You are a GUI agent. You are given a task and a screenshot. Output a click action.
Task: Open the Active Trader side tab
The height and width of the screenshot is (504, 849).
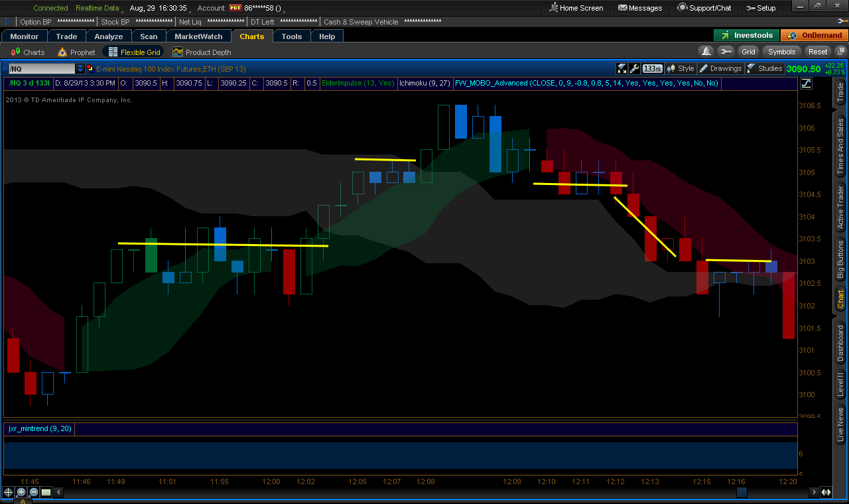840,207
